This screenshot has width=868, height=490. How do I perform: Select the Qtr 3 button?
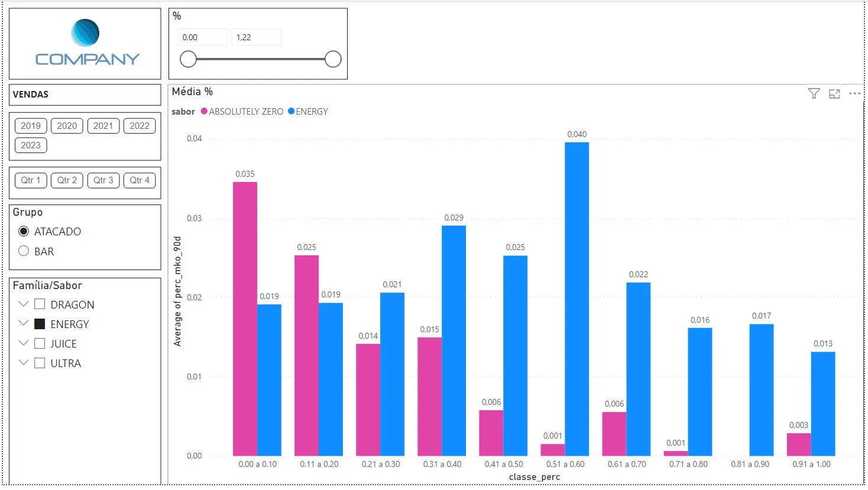point(103,180)
